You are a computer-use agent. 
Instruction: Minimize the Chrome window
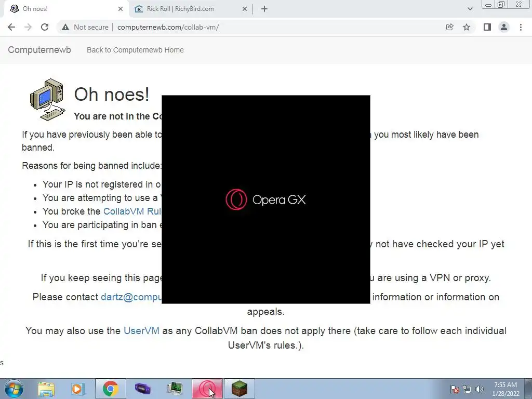tap(488, 5)
